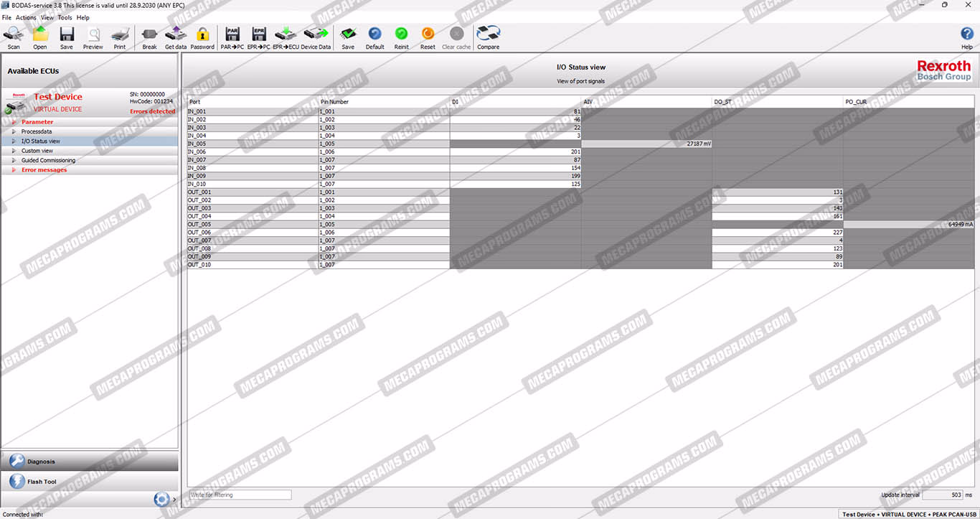
Task: Open the Password lock icon
Action: [202, 36]
